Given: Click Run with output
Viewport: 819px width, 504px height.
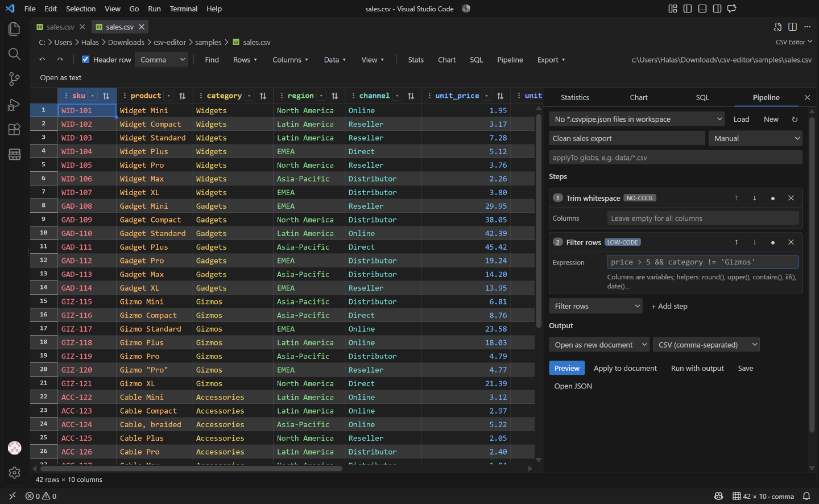Looking at the screenshot, I should (x=697, y=368).
